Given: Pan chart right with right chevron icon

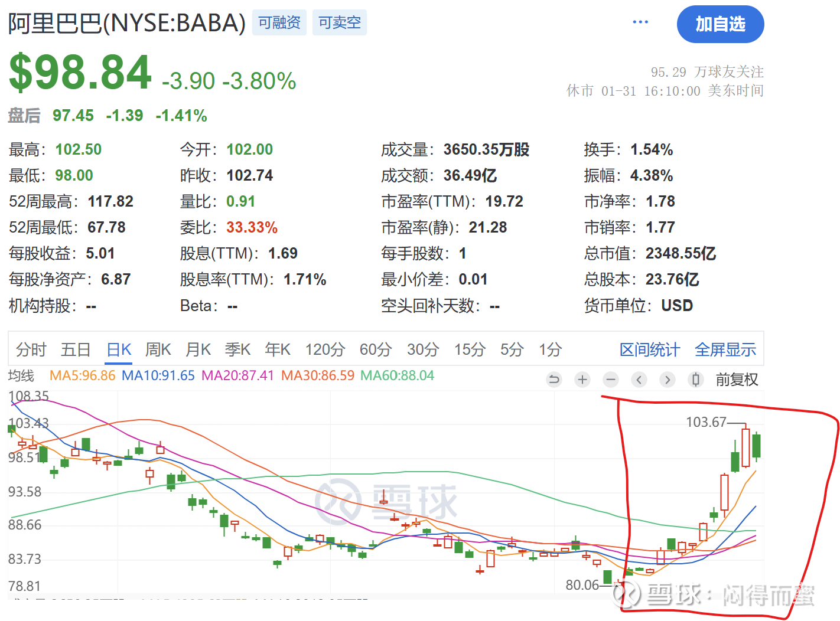Looking at the screenshot, I should tap(668, 380).
